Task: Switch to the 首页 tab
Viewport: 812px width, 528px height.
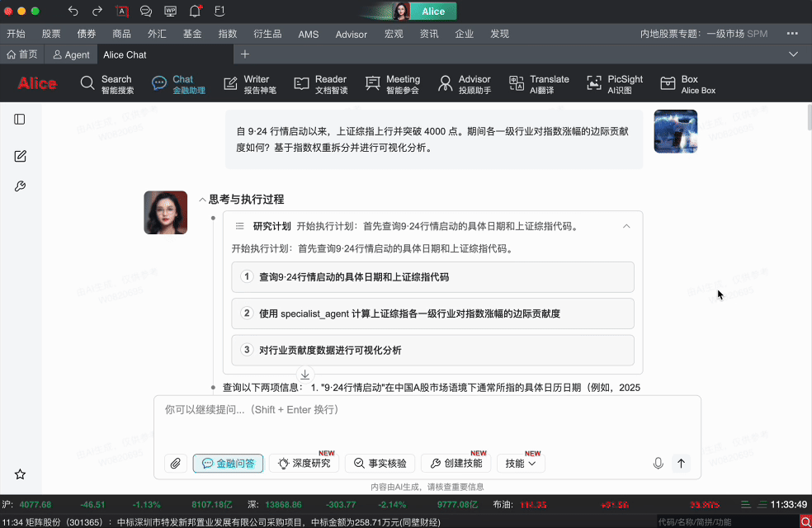Action: pos(22,54)
